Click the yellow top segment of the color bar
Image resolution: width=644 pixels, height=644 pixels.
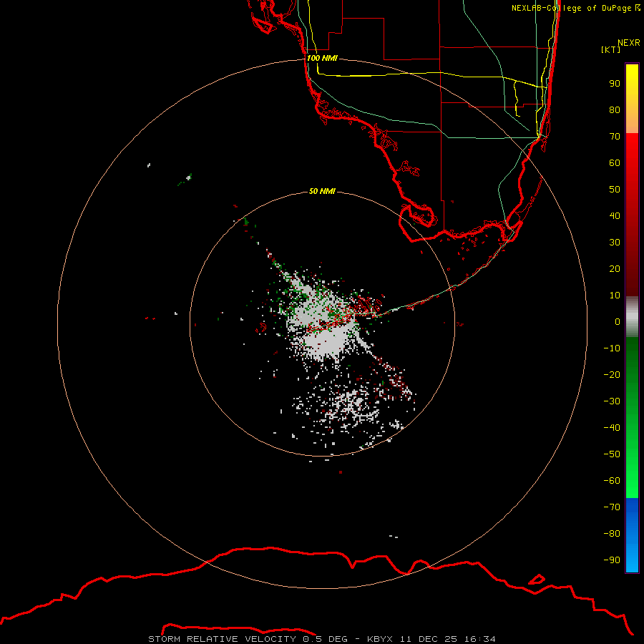point(632,99)
